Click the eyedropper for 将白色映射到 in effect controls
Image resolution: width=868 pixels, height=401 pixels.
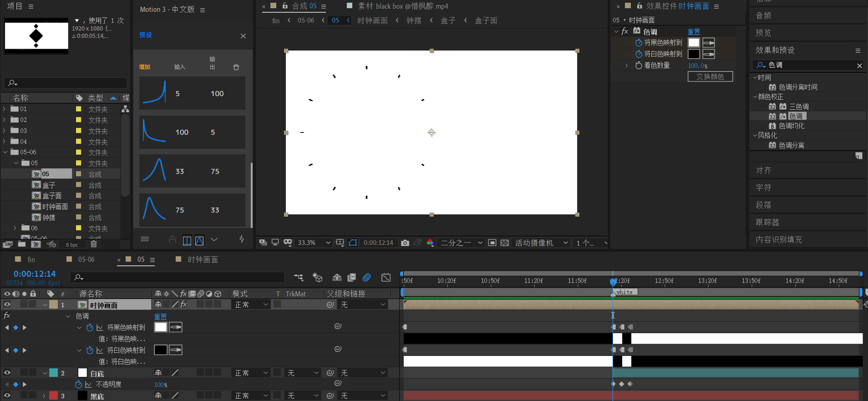709,54
